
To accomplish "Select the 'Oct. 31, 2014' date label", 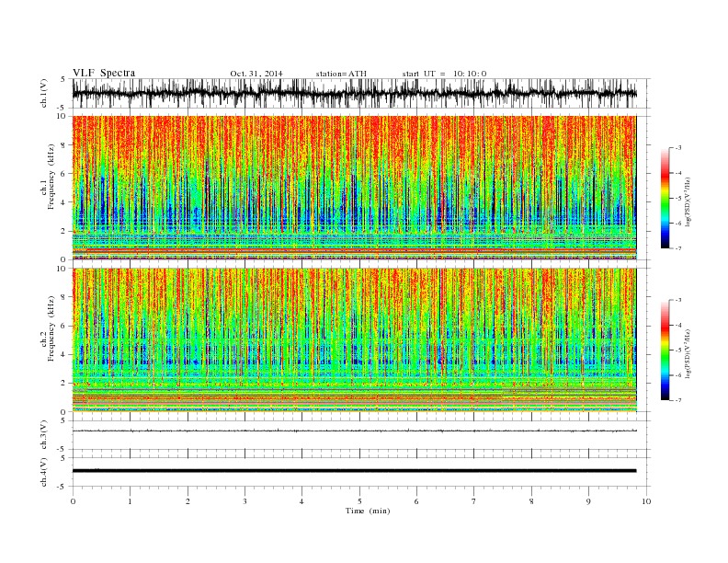I will [256, 74].
